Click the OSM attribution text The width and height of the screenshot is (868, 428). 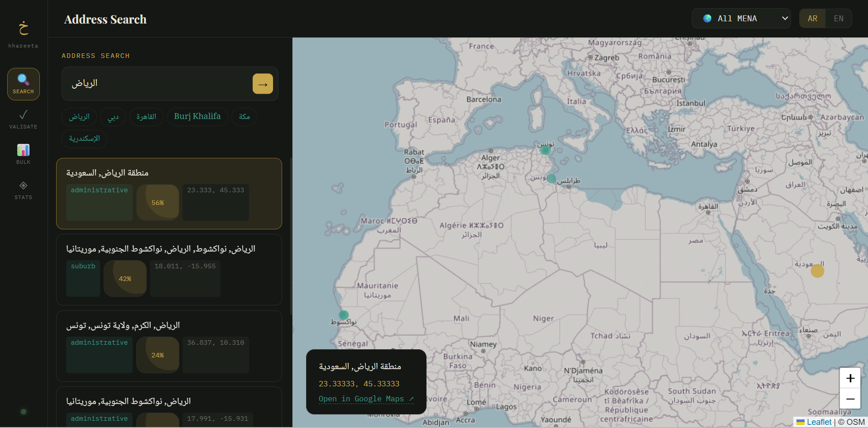[x=851, y=422]
